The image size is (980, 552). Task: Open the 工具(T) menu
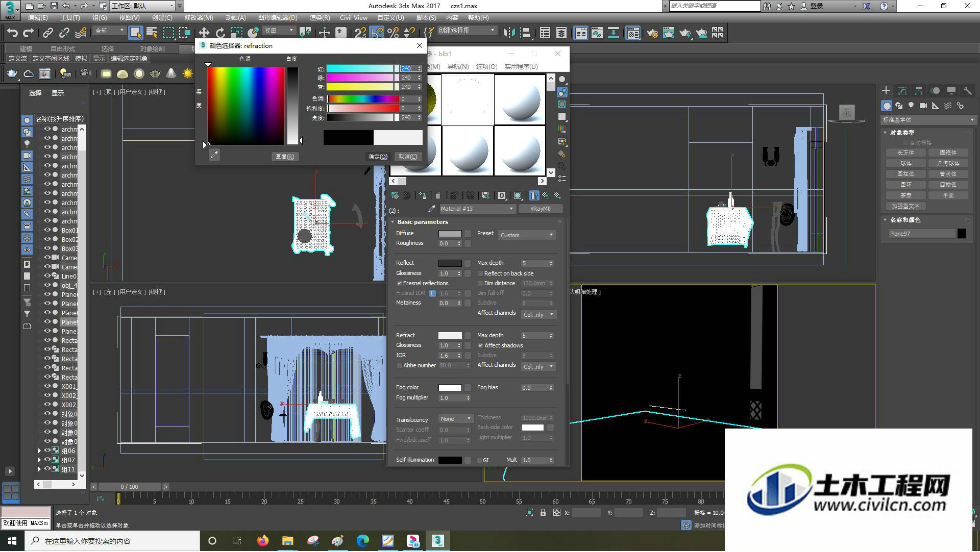click(x=70, y=18)
